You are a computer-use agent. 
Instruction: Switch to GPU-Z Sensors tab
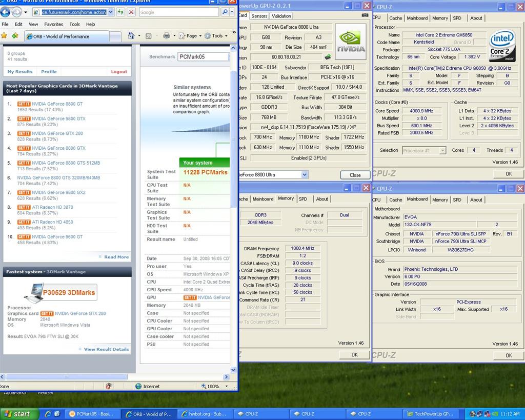[x=259, y=16]
